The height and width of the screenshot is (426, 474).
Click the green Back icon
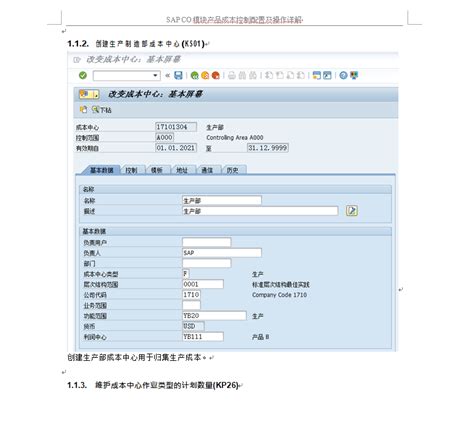point(194,75)
